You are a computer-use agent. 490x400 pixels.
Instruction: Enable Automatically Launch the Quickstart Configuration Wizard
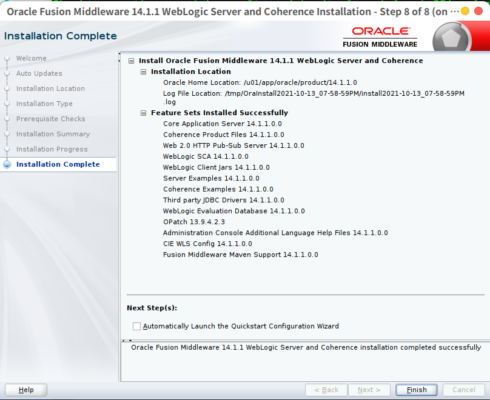pos(137,326)
